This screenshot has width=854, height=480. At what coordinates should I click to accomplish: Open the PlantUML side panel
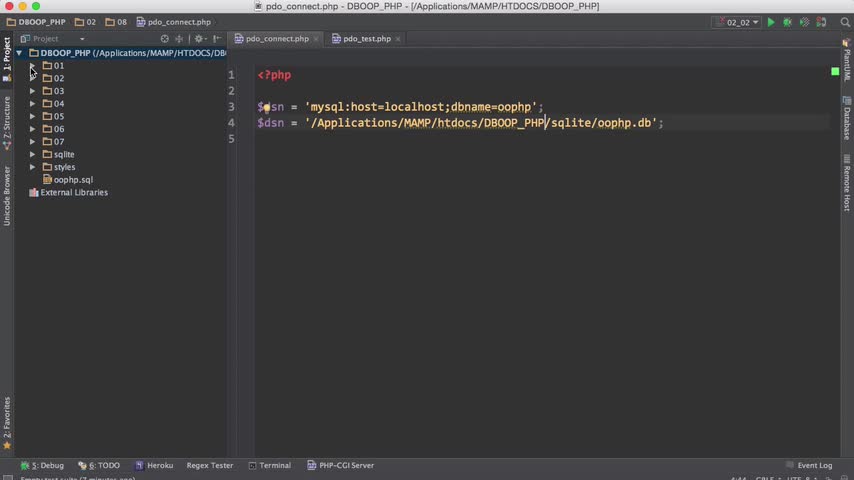coord(846,60)
